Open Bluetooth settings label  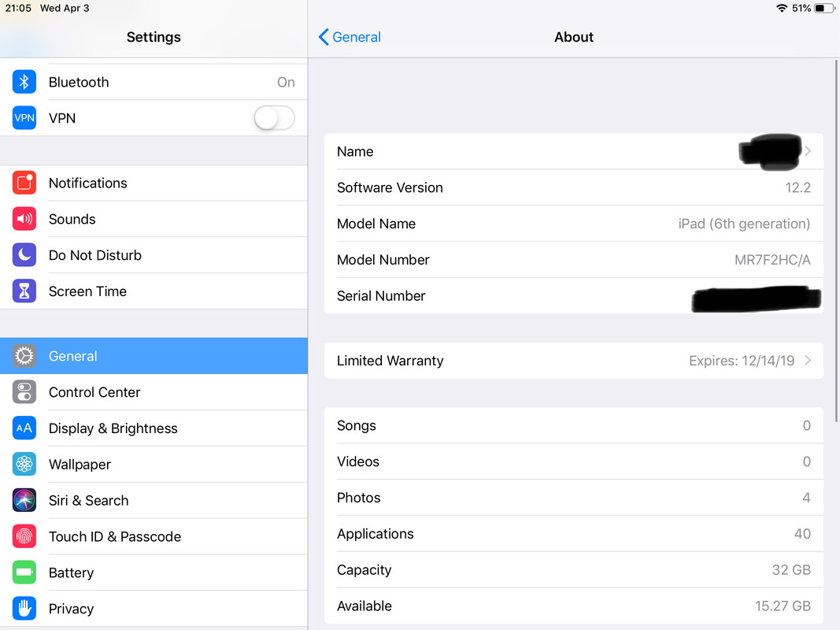point(79,82)
